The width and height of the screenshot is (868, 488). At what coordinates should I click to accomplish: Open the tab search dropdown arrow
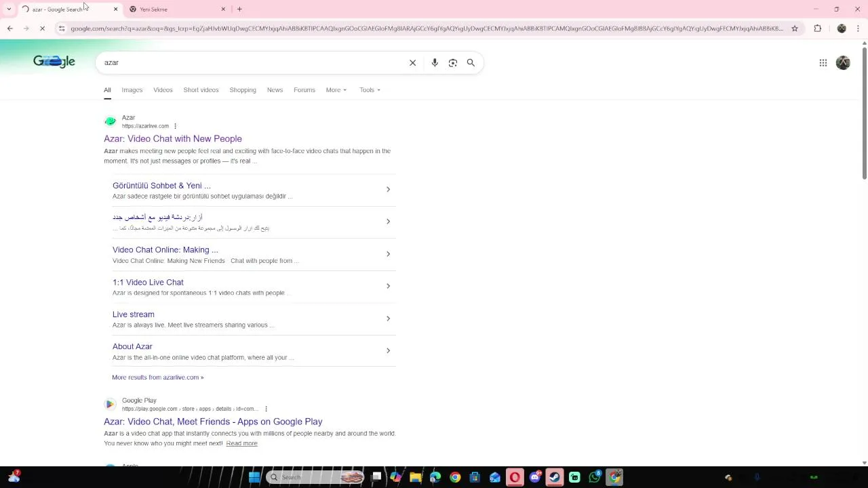point(9,9)
